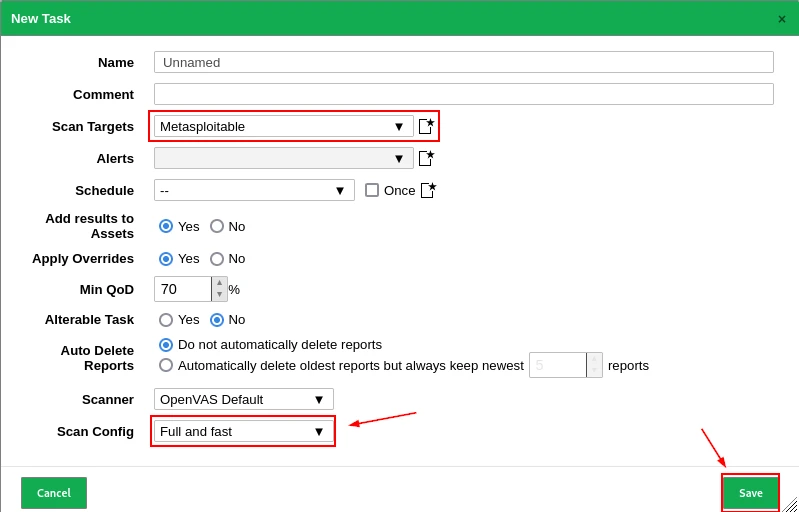Increase the Min QoD value
The height and width of the screenshot is (512, 799).
pos(220,283)
